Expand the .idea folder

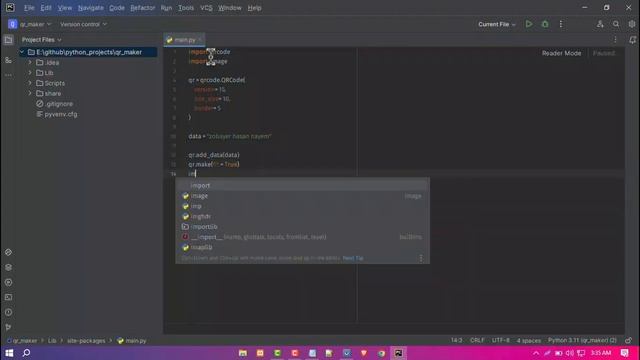[x=30, y=62]
